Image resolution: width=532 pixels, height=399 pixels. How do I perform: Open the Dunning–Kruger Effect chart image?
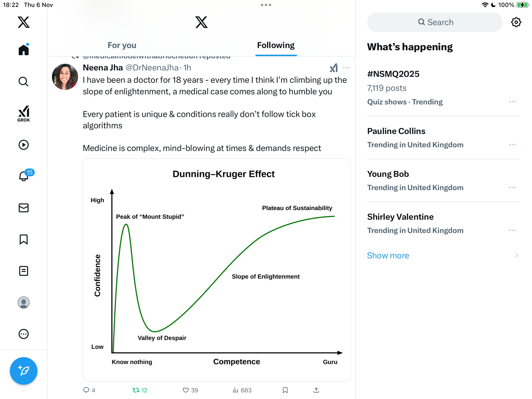[x=217, y=270]
